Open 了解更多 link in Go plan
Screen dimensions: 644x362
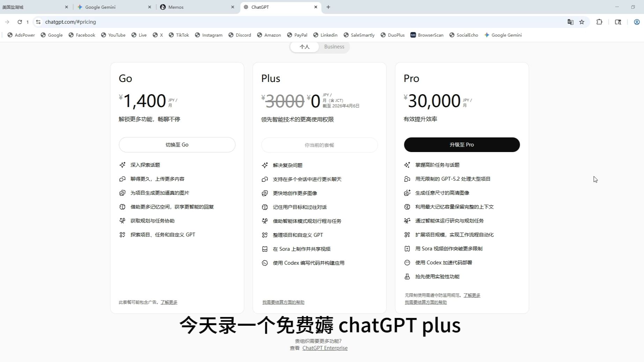click(x=169, y=302)
